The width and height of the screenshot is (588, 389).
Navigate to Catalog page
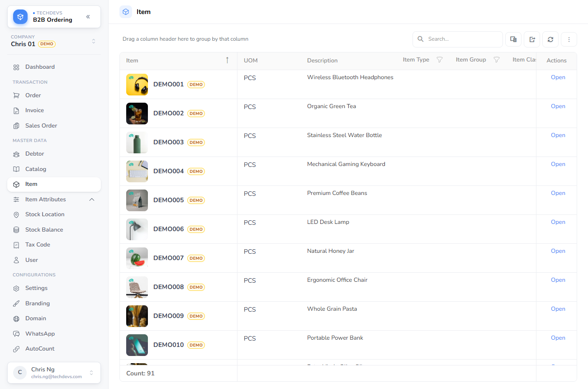[54, 169]
